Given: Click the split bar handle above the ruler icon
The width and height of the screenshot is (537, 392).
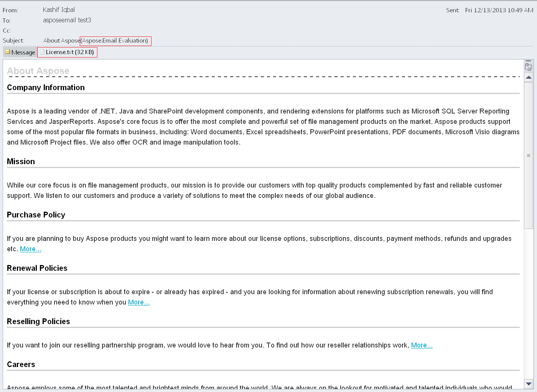Looking at the screenshot, I should [x=529, y=61].
